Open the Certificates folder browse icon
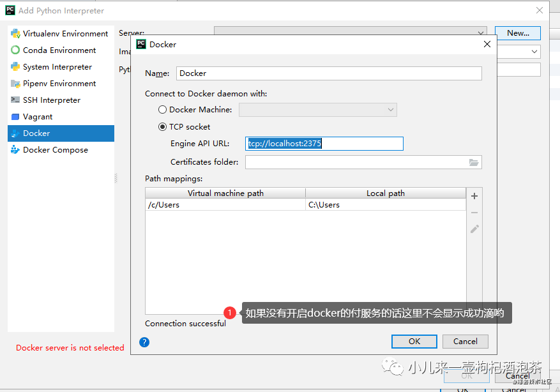 [474, 162]
